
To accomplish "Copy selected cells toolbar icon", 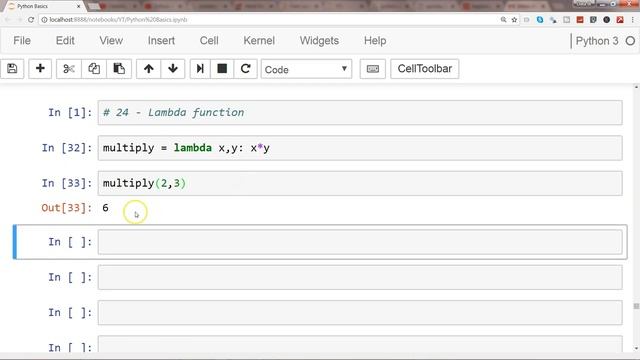I will click(94, 69).
